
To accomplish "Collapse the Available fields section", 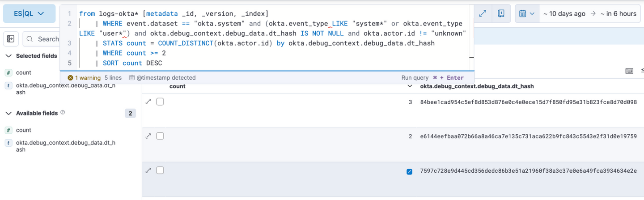I will 8,113.
